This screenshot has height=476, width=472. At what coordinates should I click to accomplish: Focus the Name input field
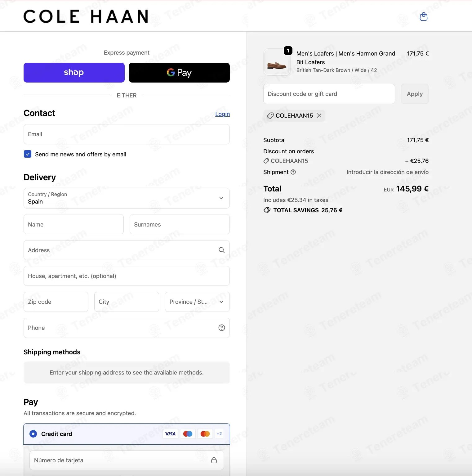73,224
